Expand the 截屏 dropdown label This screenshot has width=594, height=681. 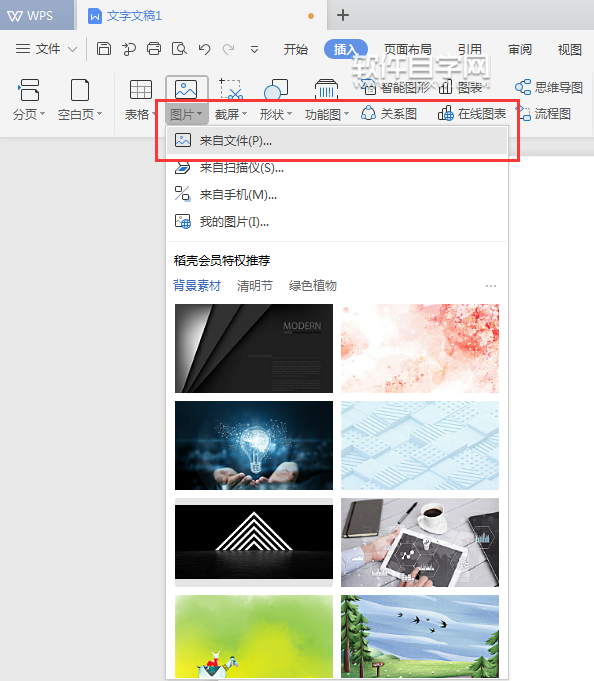click(x=231, y=115)
